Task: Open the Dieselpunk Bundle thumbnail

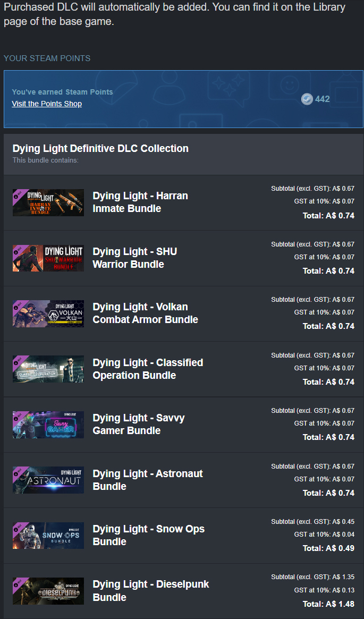Action: 48,591
